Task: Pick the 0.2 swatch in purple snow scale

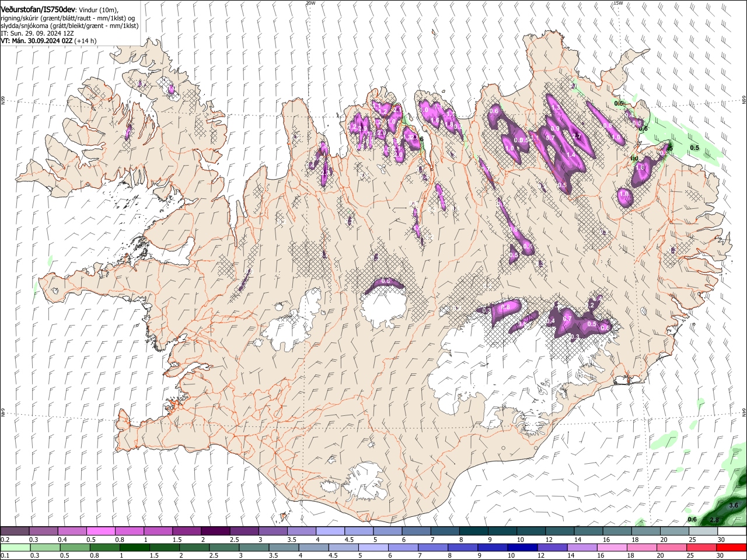Action: (x=15, y=531)
